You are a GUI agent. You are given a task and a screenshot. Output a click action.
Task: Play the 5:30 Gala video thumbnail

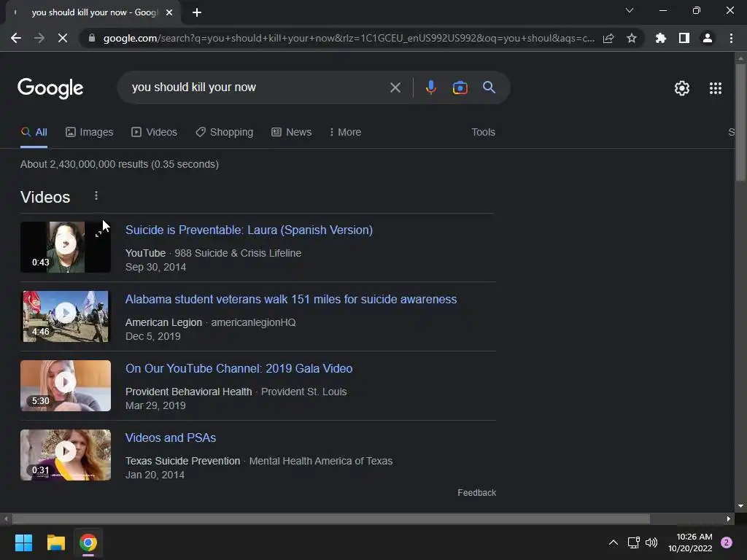(x=65, y=386)
